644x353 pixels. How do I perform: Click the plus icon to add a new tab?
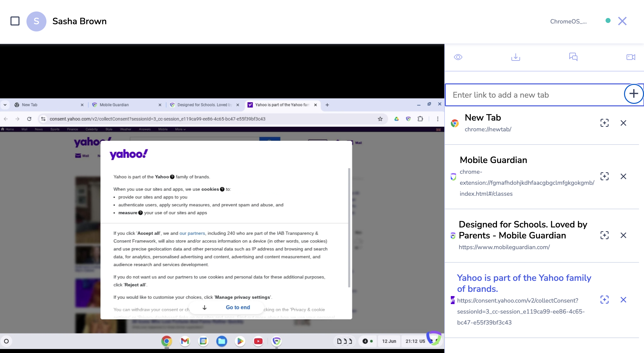coord(634,94)
